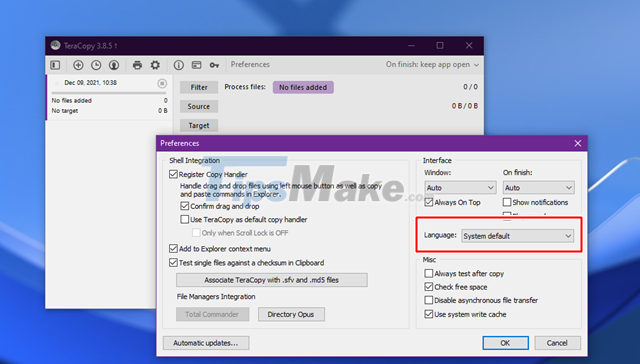Enable Disable asynchronous file transfer

point(429,300)
